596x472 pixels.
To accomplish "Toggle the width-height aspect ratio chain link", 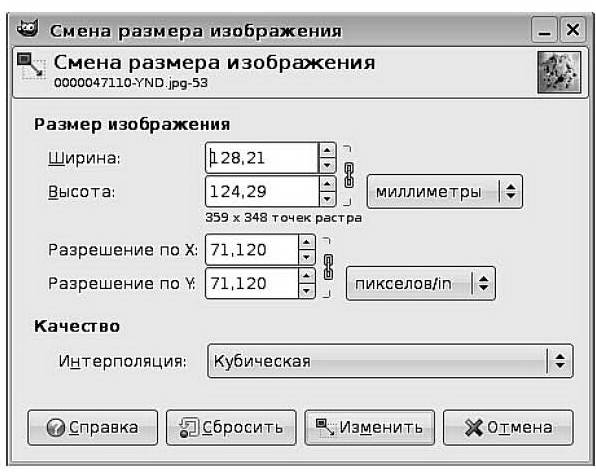I will click(x=349, y=175).
